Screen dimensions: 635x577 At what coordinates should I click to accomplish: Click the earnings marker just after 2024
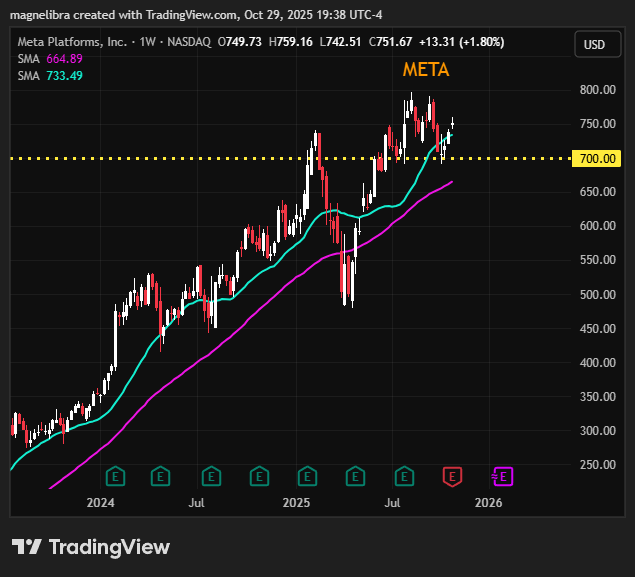115,477
